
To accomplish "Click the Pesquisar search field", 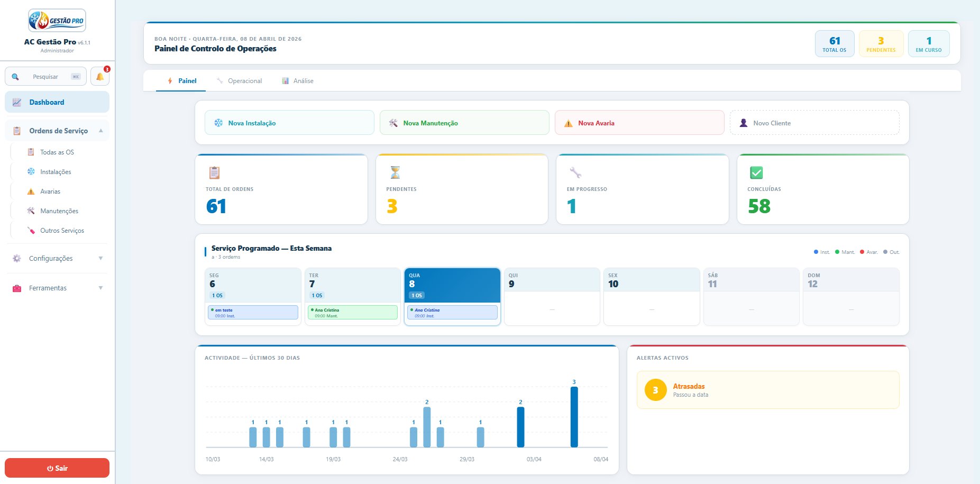I will click(x=45, y=77).
